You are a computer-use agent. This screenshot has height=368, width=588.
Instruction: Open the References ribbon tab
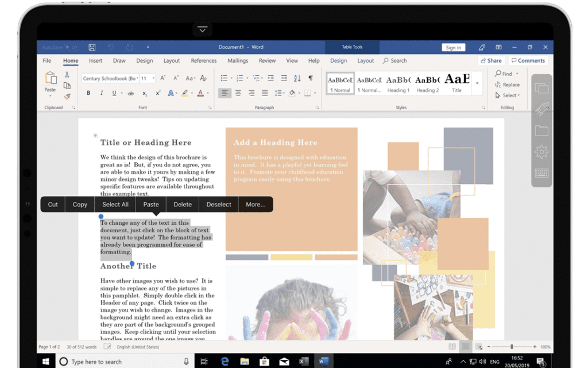click(x=204, y=61)
